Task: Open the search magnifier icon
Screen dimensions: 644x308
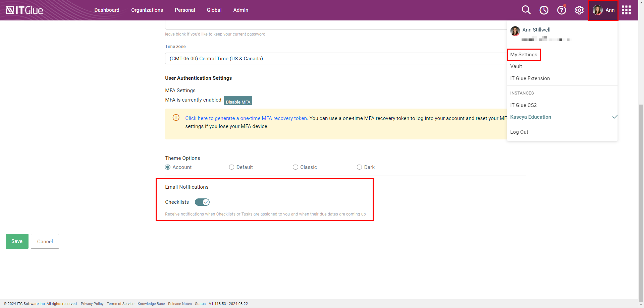Action: 526,10
